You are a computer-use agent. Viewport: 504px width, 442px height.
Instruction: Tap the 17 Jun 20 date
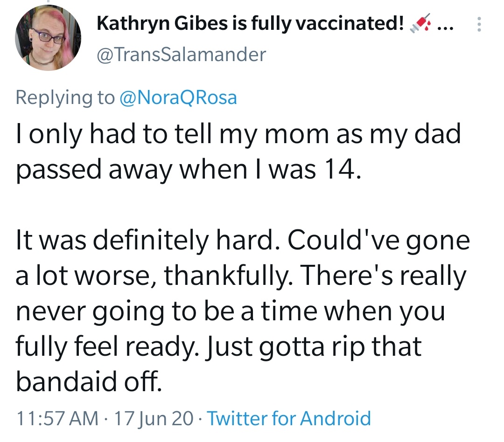coord(154,419)
